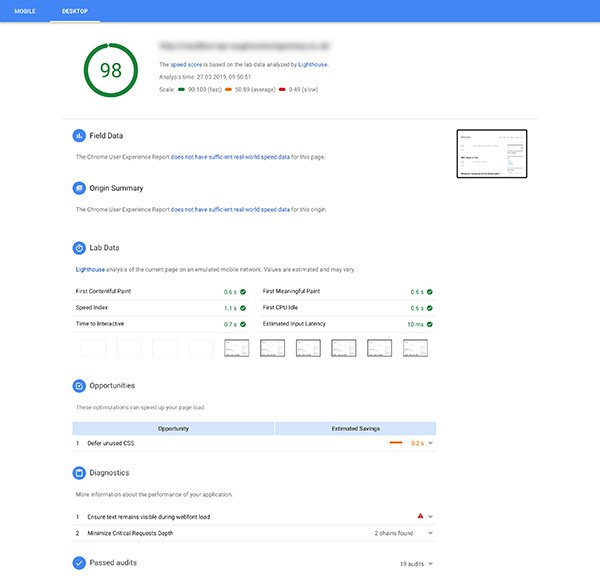600x586 pixels.
Task: Click the Field Data heading
Action: (x=106, y=135)
